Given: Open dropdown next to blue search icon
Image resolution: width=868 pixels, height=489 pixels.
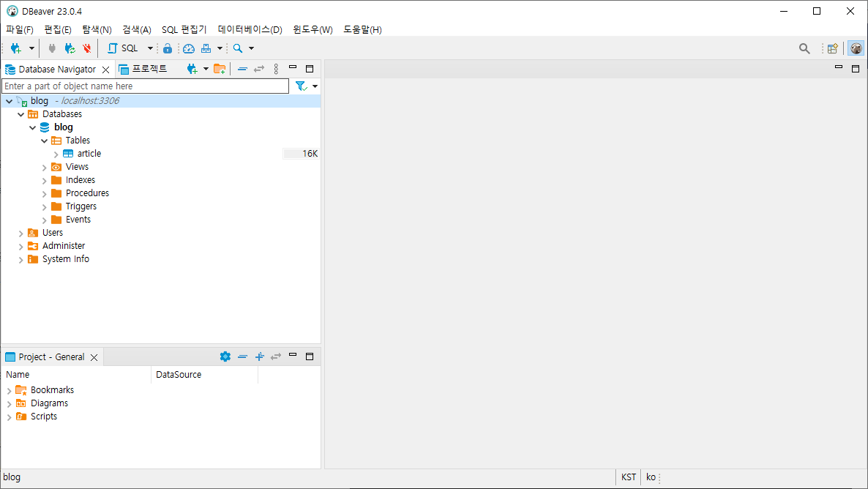Looking at the screenshot, I should (x=251, y=49).
